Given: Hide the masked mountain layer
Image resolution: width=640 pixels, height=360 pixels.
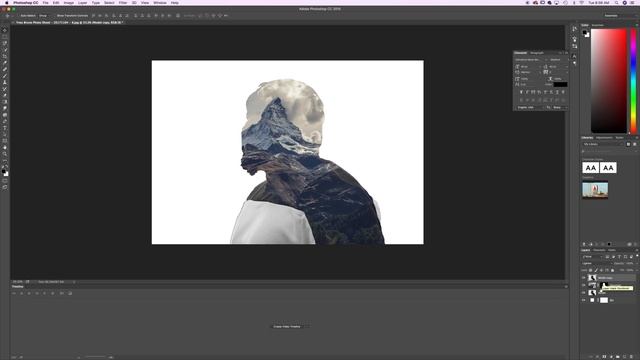Looking at the screenshot, I should tap(583, 285).
